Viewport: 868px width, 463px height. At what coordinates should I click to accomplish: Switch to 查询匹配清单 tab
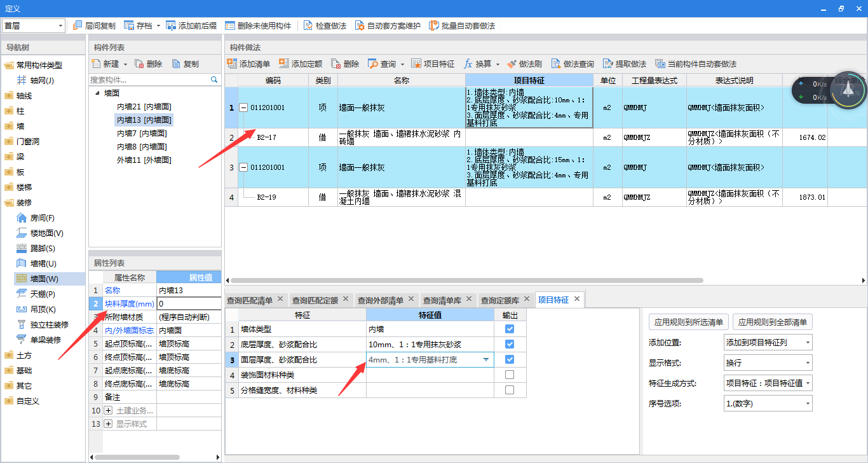point(250,300)
